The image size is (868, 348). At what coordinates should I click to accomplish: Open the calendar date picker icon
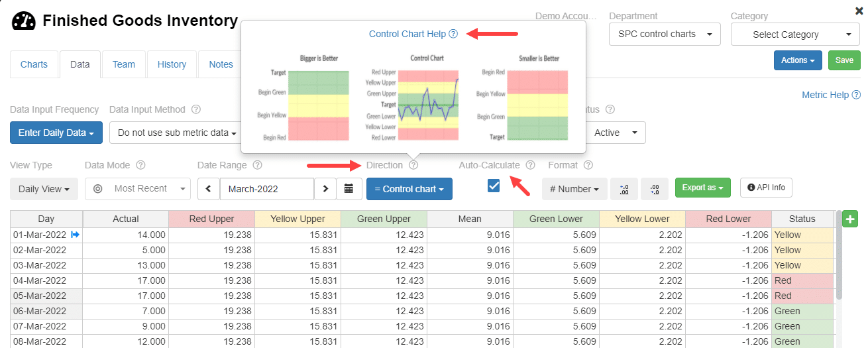click(x=349, y=189)
